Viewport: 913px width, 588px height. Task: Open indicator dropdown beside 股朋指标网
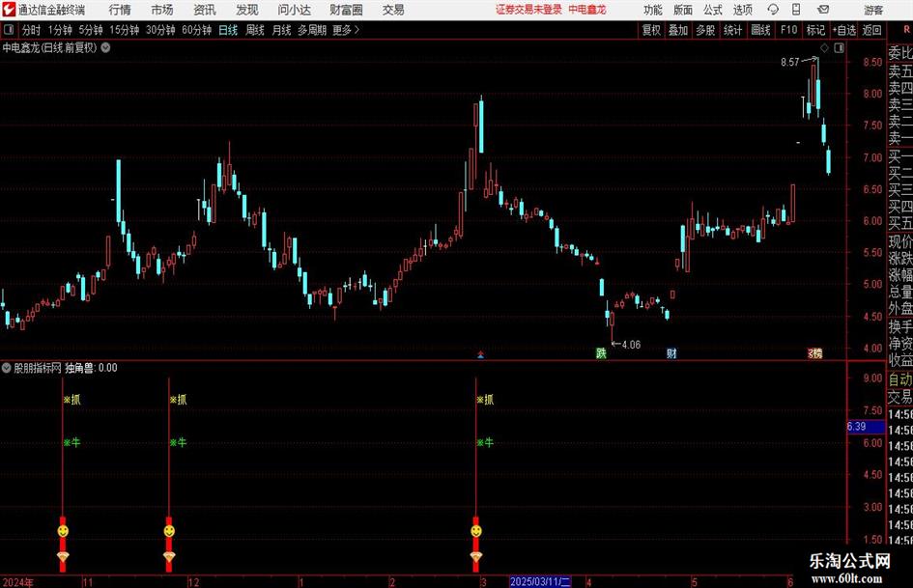pos(7,367)
